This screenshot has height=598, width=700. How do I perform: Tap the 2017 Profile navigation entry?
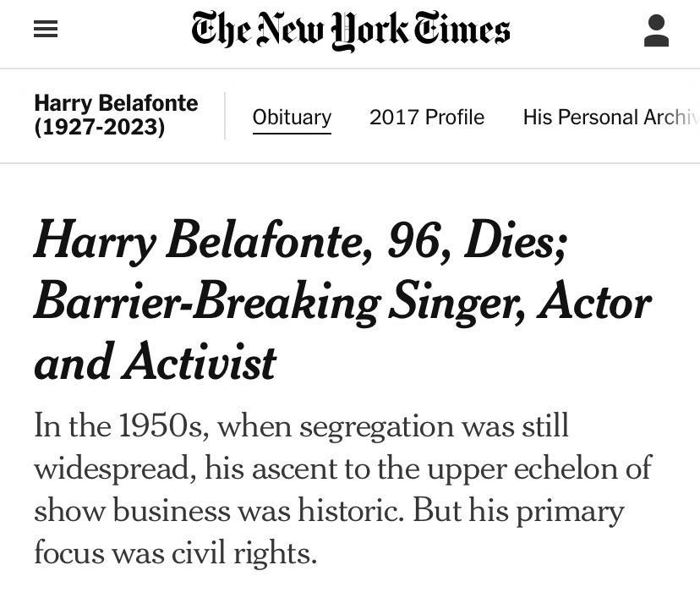click(x=426, y=117)
